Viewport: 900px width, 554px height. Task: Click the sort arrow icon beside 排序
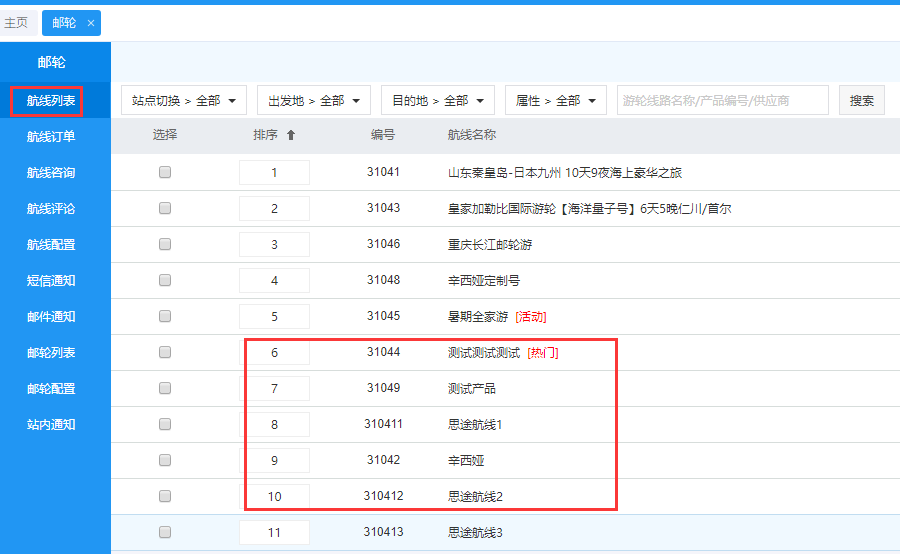click(291, 135)
